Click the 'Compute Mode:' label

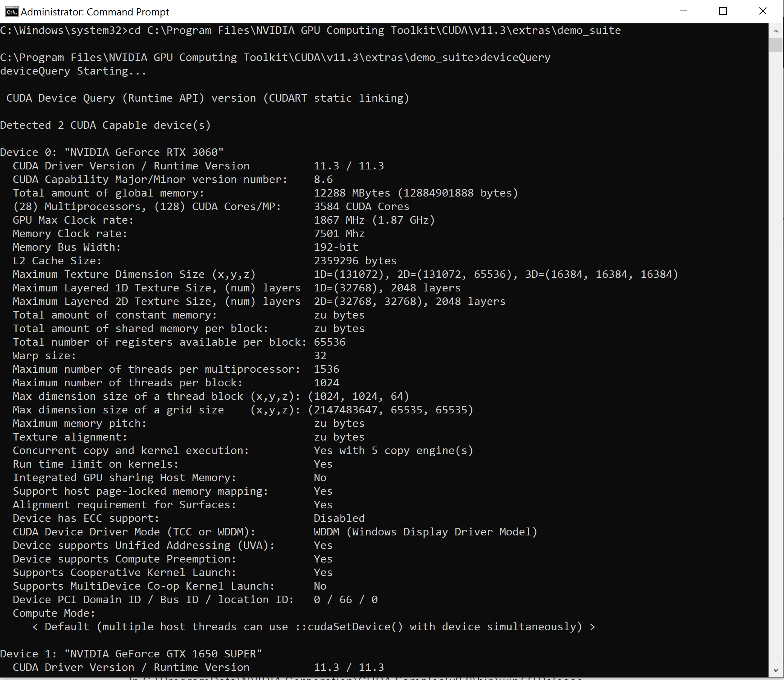(53, 613)
